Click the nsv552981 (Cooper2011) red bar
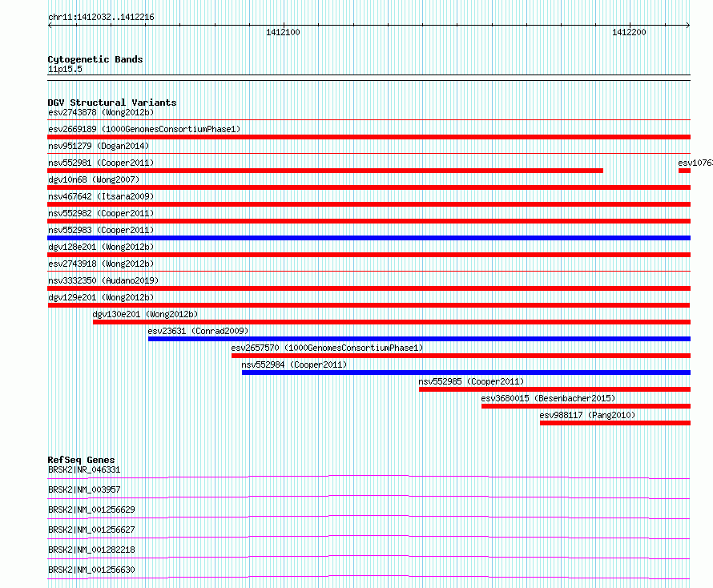 325,171
